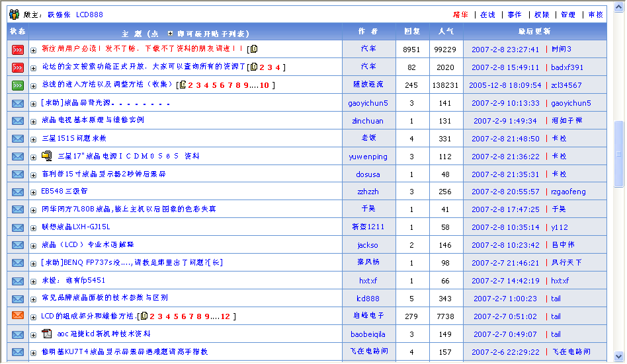Open author profile gaoyichun5 in author column
The width and height of the screenshot is (627, 364).
pos(368,103)
